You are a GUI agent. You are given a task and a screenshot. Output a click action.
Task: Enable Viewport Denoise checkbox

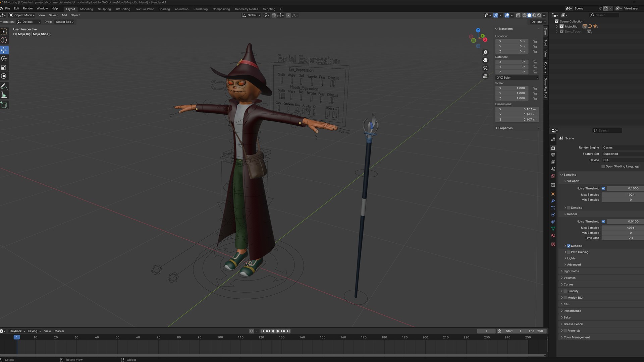point(569,208)
